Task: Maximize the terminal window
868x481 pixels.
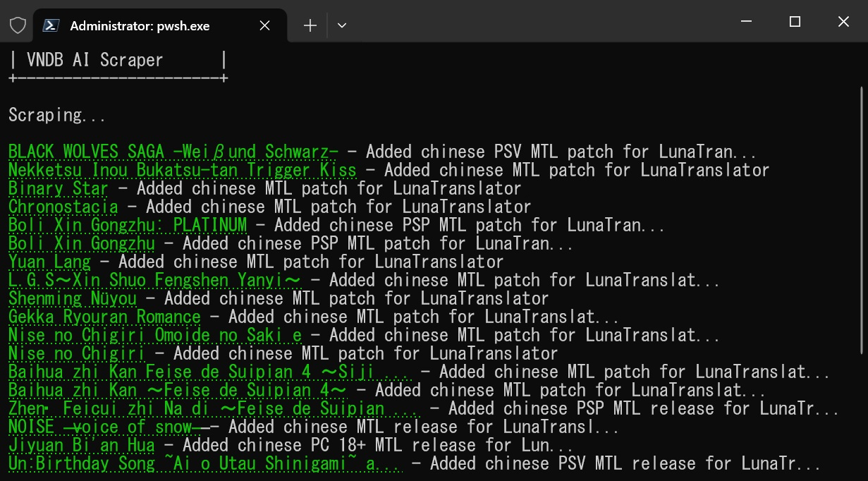Action: [x=795, y=22]
